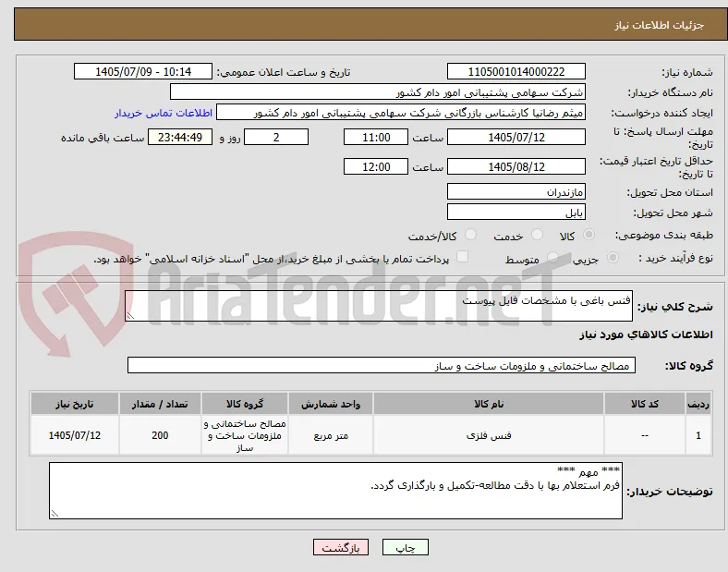The width and height of the screenshot is (728, 572).
Task: Click the delivery province field مازندران
Action: [516, 192]
